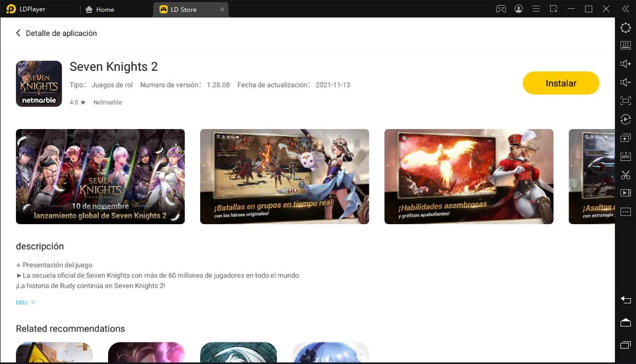Open LDPlayer logo menu

26,9
